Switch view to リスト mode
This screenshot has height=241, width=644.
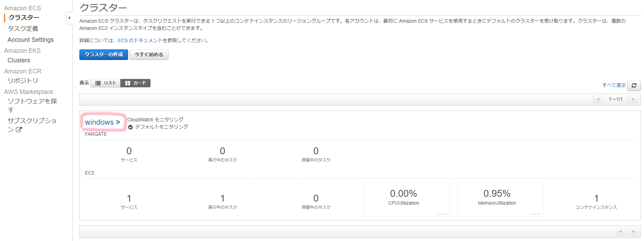point(105,83)
